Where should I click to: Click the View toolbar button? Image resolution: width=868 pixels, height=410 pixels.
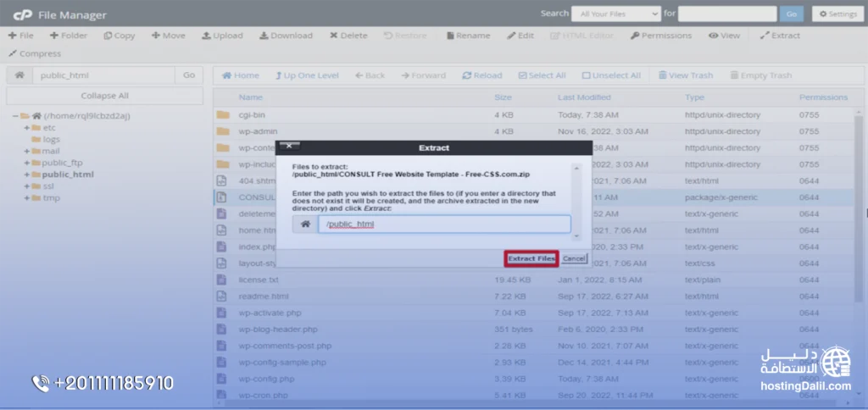(x=724, y=36)
